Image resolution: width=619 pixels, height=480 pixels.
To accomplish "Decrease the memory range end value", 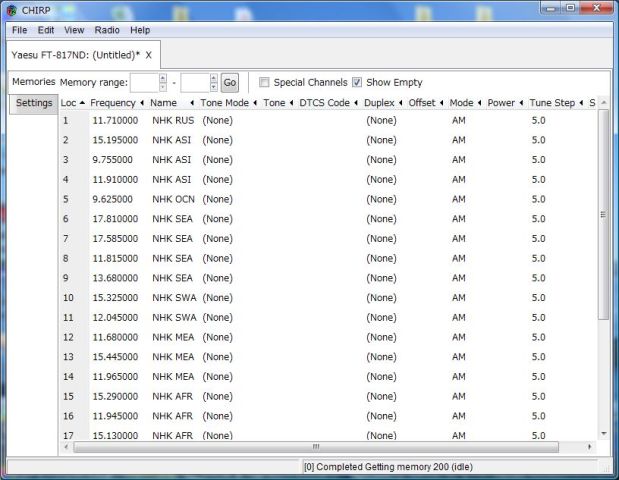I will tap(214, 87).
